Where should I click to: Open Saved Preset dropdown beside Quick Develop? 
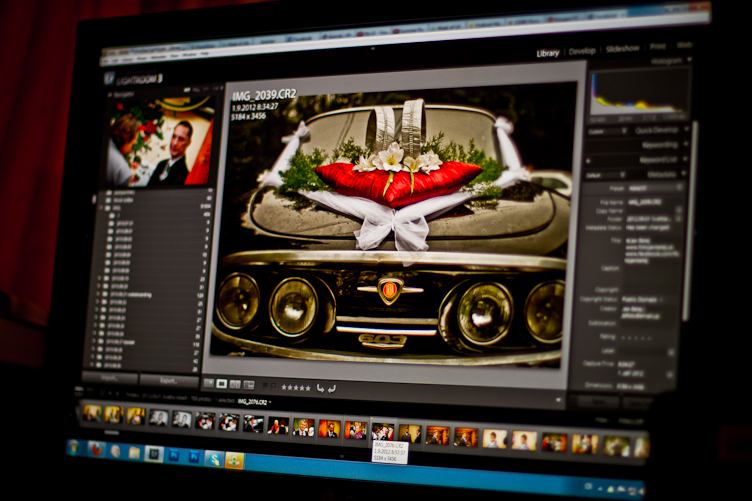coord(608,131)
